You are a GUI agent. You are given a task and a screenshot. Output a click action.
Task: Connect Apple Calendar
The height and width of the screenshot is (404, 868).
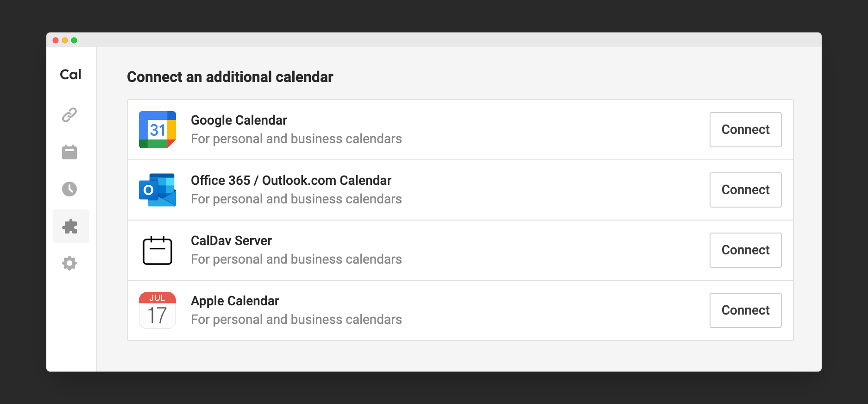[x=745, y=310]
